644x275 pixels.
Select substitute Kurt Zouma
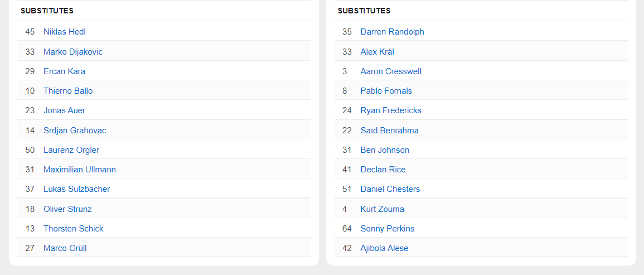click(x=382, y=209)
